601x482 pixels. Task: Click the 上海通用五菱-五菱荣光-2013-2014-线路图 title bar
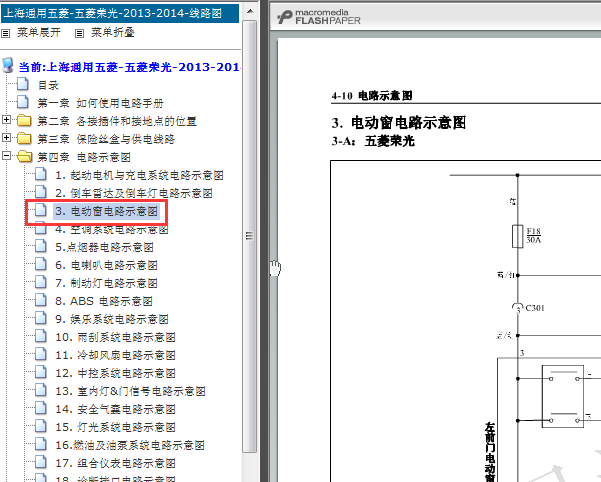pyautogui.click(x=120, y=13)
